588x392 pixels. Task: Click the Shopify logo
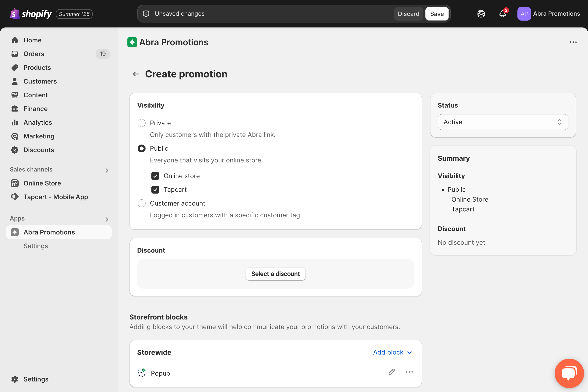(31, 14)
